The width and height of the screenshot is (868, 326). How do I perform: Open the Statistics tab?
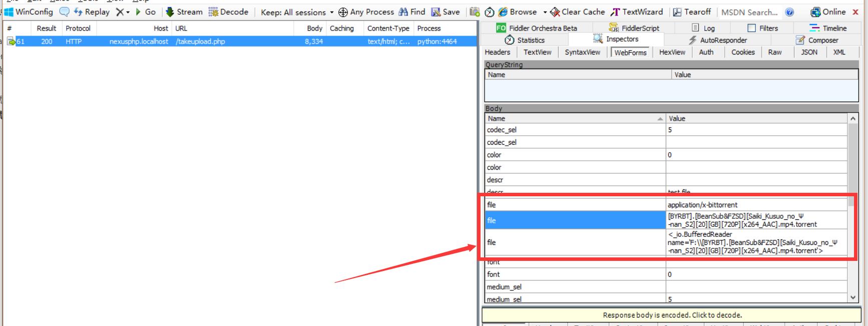(525, 40)
